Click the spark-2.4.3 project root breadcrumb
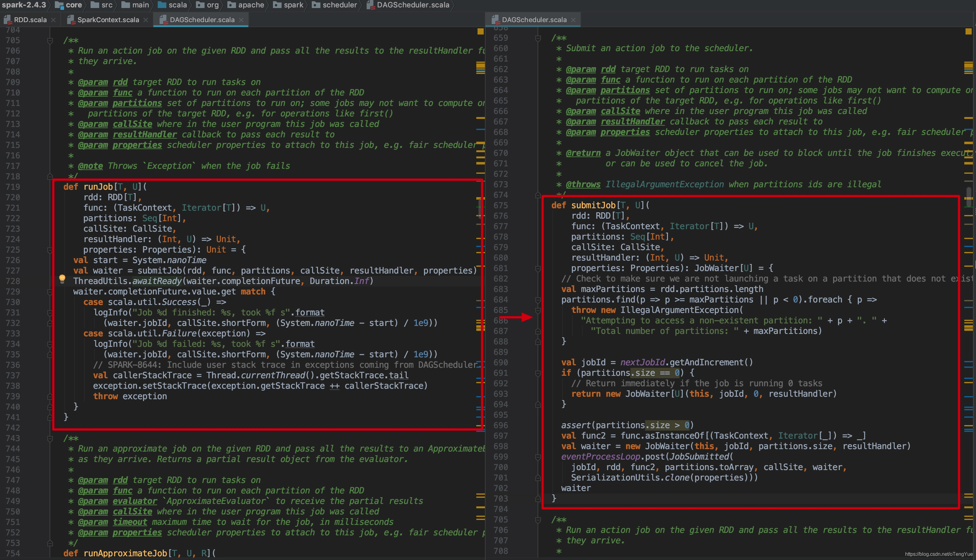The width and height of the screenshot is (976, 560). (23, 5)
